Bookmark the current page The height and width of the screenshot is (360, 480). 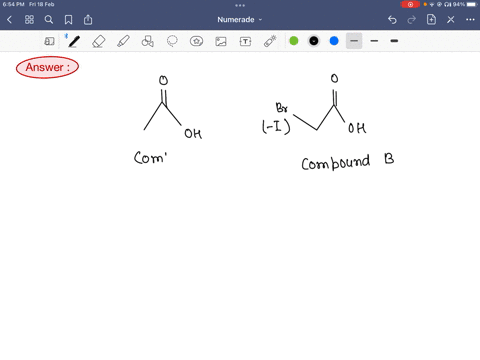click(x=68, y=20)
